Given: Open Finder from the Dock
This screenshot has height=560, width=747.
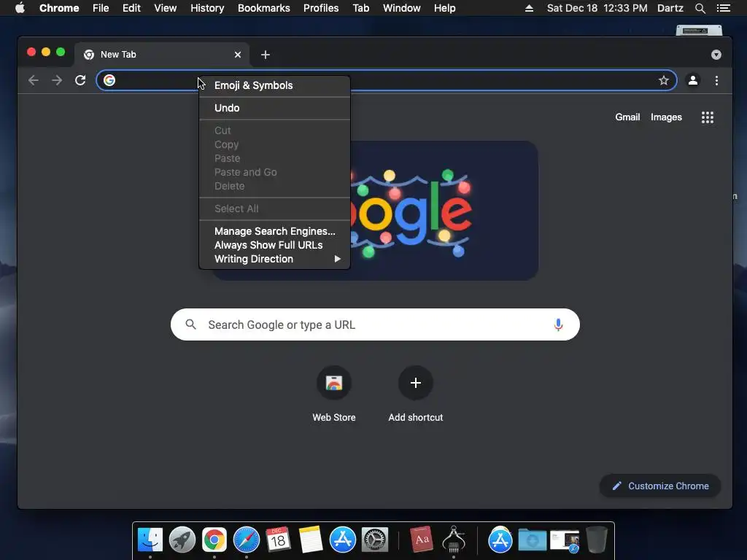Looking at the screenshot, I should click(150, 540).
